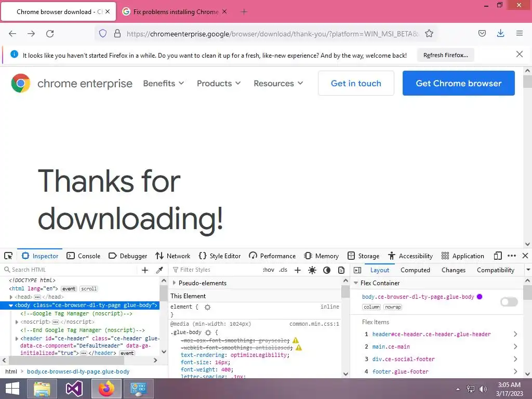Open the Downloads panel icon
This screenshot has width=532, height=399.
(500, 33)
